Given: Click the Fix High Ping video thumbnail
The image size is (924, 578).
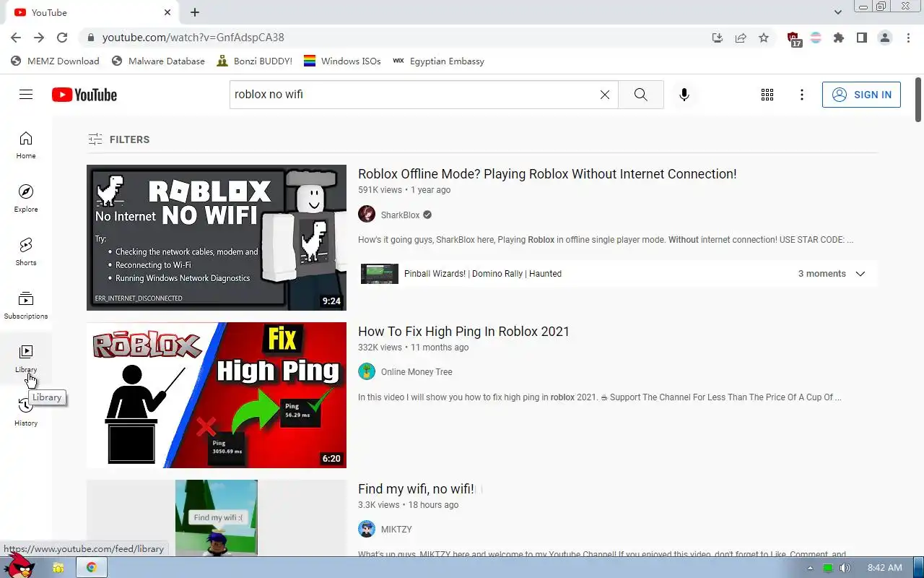Looking at the screenshot, I should [x=217, y=395].
